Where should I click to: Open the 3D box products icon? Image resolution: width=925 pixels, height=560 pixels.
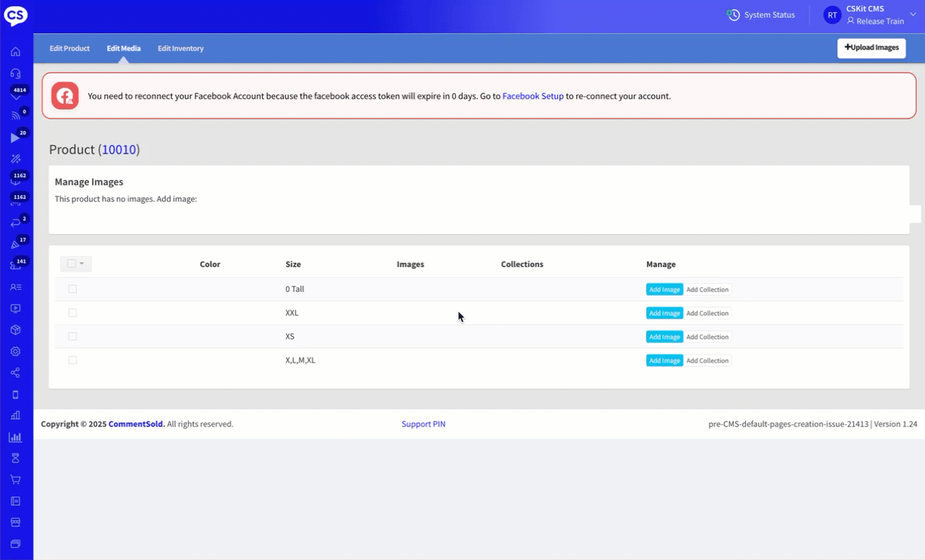tap(15, 330)
